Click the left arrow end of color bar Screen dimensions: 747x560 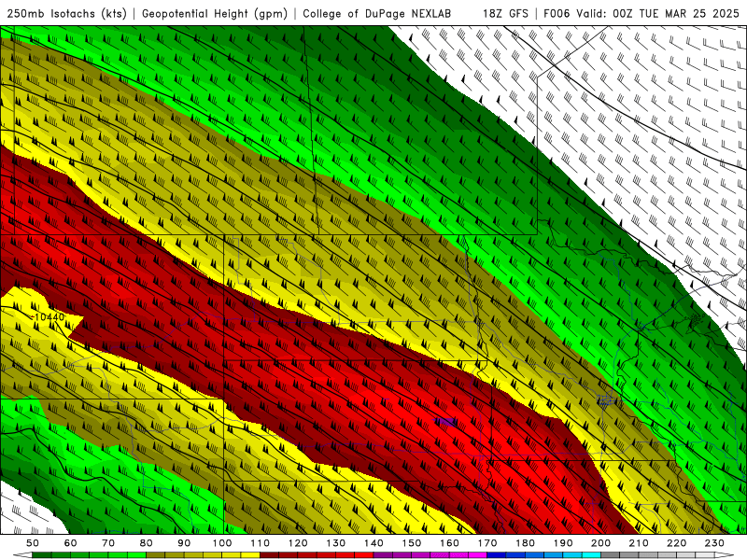click(x=22, y=555)
